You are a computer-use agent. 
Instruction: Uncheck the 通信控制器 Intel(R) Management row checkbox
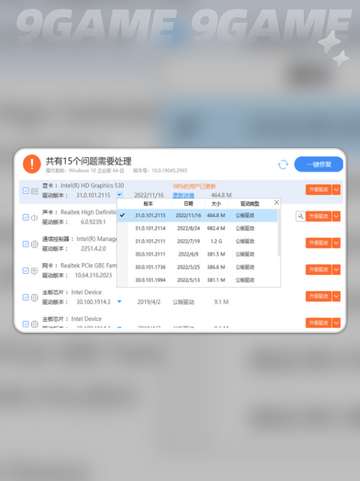pyautogui.click(x=26, y=244)
